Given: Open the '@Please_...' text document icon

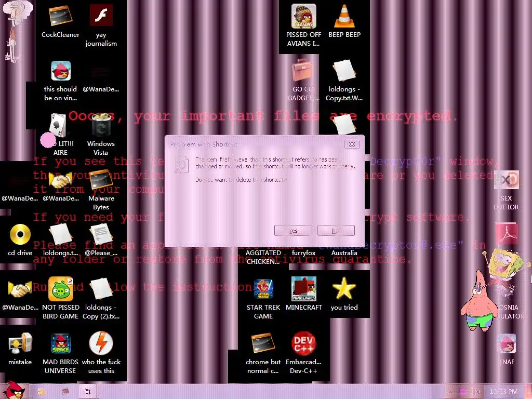Looking at the screenshot, I should pyautogui.click(x=101, y=234).
